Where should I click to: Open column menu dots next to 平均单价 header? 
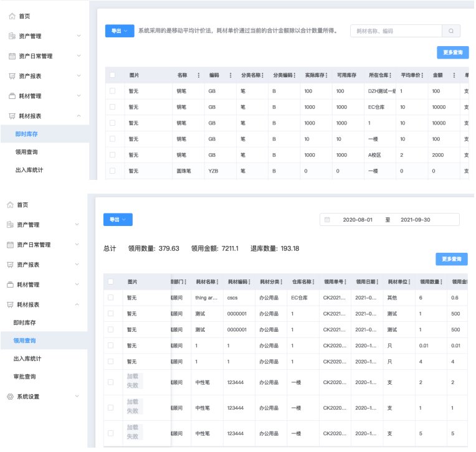(422, 75)
